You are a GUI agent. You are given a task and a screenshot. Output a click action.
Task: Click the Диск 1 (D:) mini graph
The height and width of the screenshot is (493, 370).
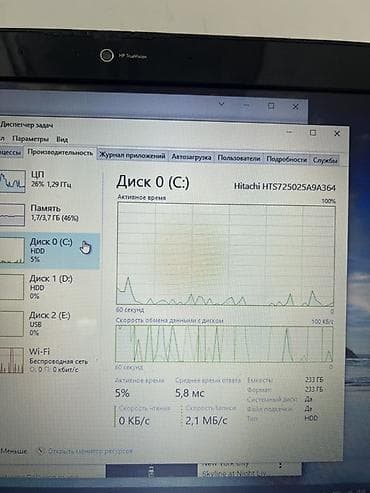12,287
